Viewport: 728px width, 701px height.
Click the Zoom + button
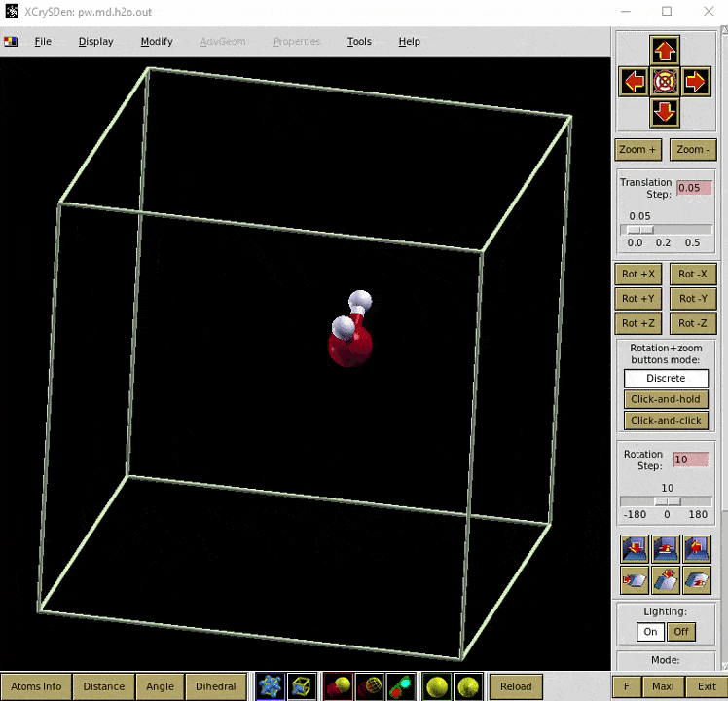637,150
